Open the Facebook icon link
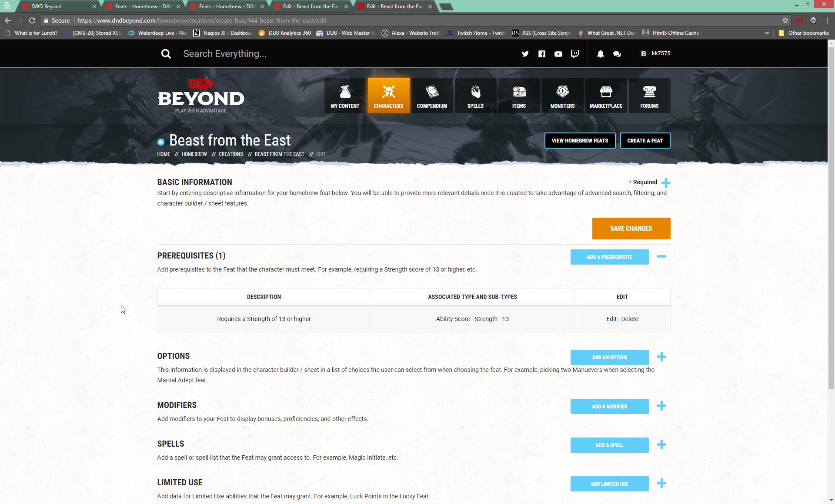Screen dimensions: 835x504 coord(541,54)
